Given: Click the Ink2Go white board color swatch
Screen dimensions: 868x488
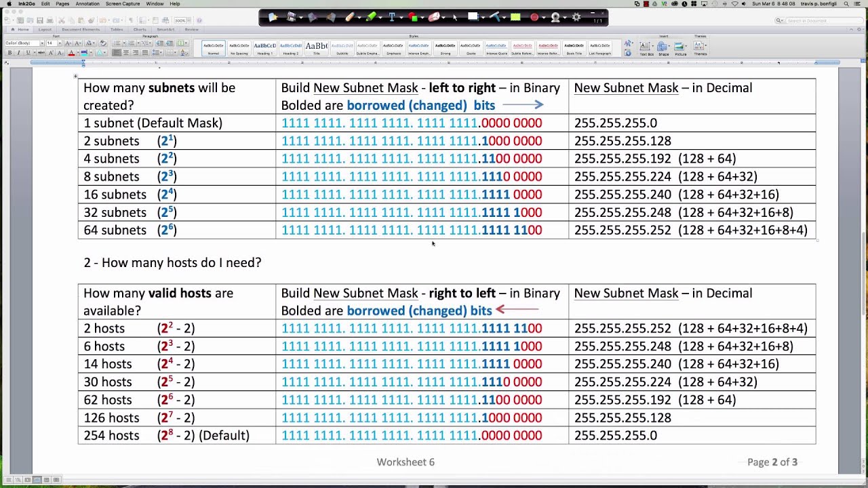Looking at the screenshot, I should pyautogui.click(x=473, y=16).
